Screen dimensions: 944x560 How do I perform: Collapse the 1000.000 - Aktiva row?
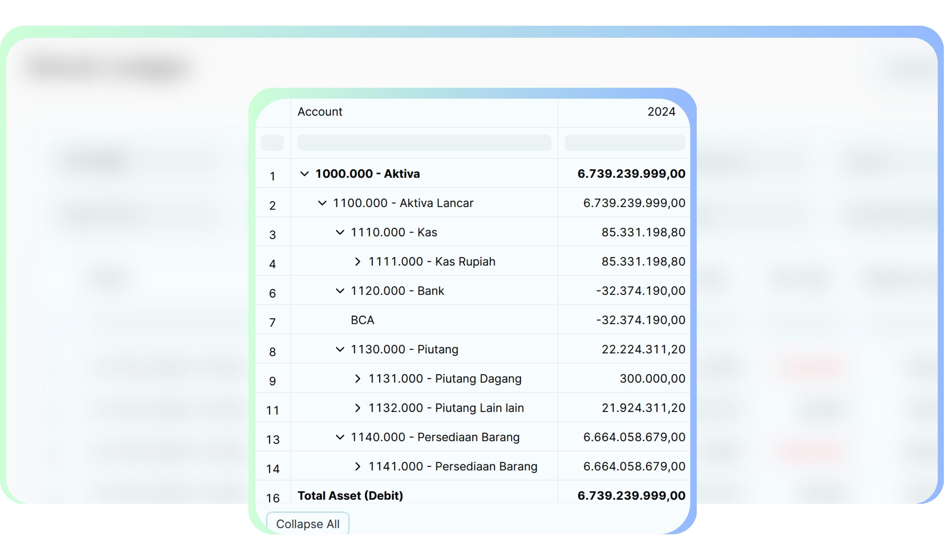[x=304, y=174]
